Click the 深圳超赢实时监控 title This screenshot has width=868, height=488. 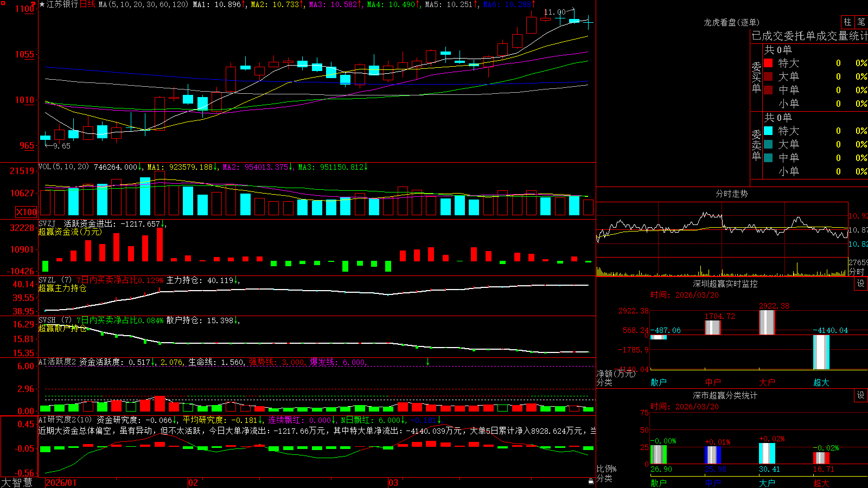pos(725,284)
